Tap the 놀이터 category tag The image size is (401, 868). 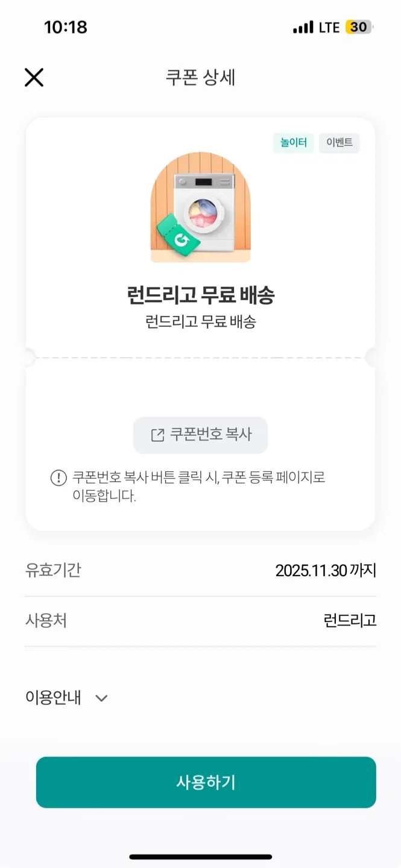293,143
